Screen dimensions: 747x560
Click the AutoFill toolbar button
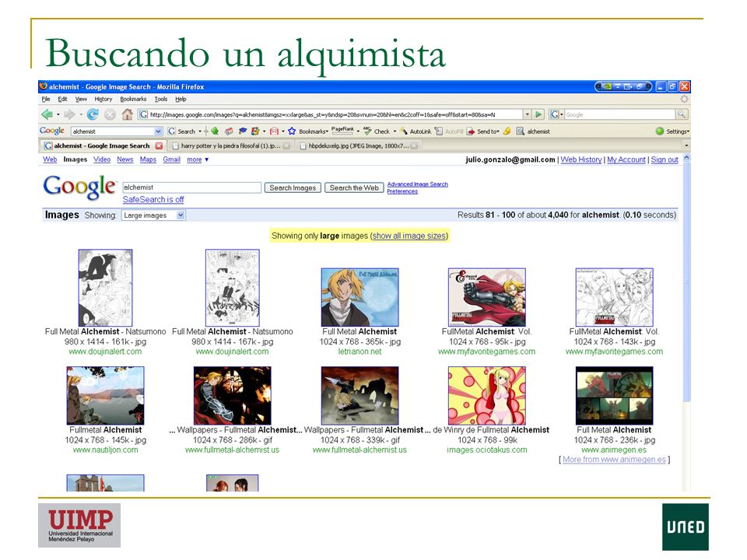(x=449, y=131)
